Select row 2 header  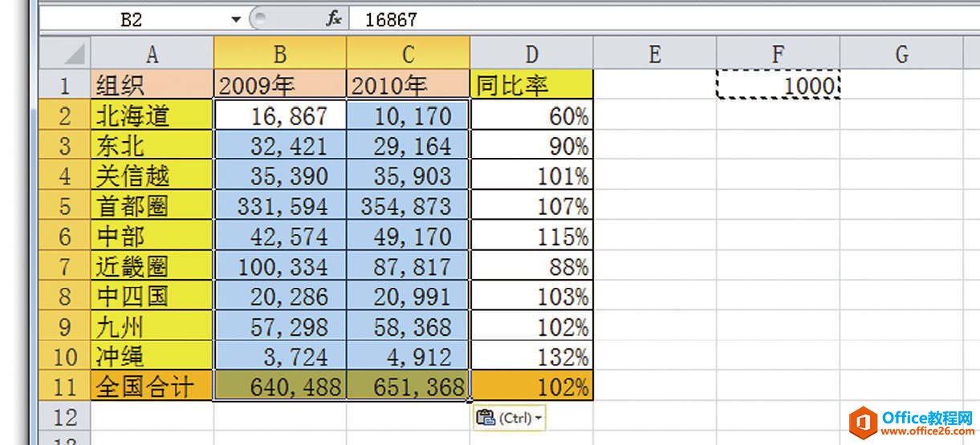(65, 115)
